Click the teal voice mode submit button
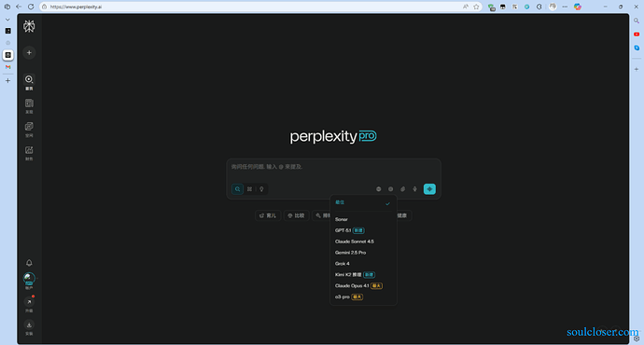 coord(429,189)
